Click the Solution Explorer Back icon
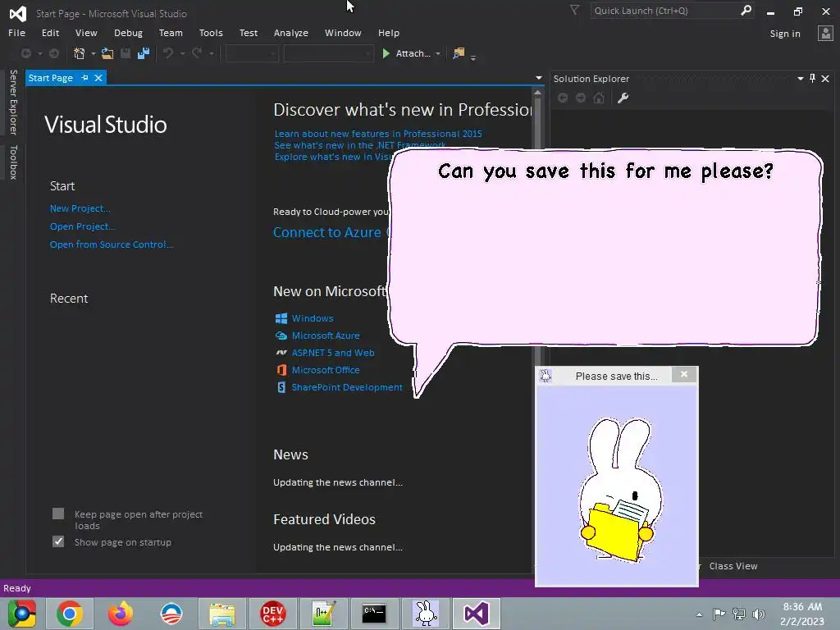The width and height of the screenshot is (840, 630). pyautogui.click(x=563, y=98)
